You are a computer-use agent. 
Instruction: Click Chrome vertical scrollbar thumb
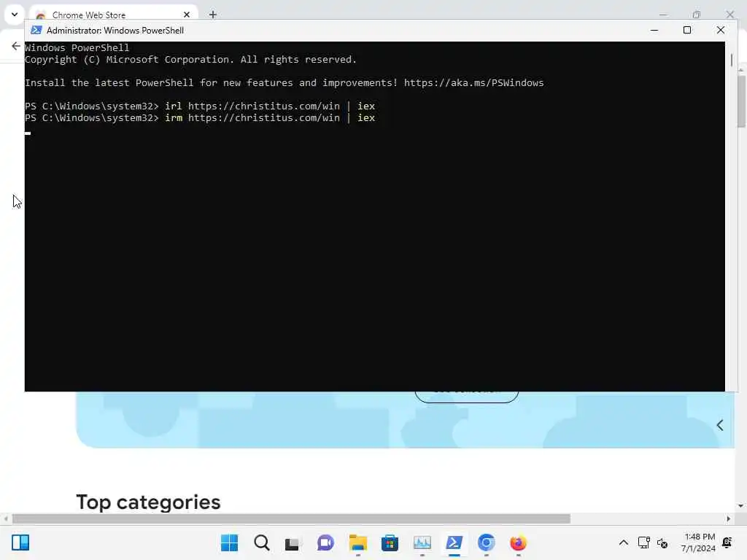[741, 101]
